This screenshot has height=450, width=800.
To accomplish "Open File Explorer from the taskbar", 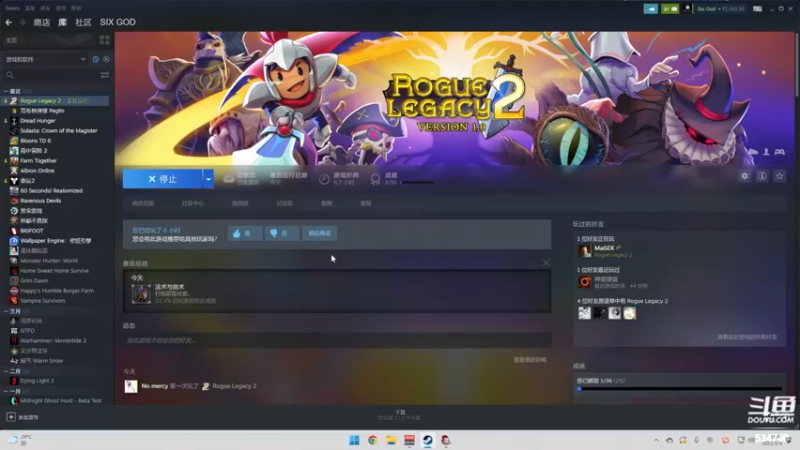I will [391, 440].
